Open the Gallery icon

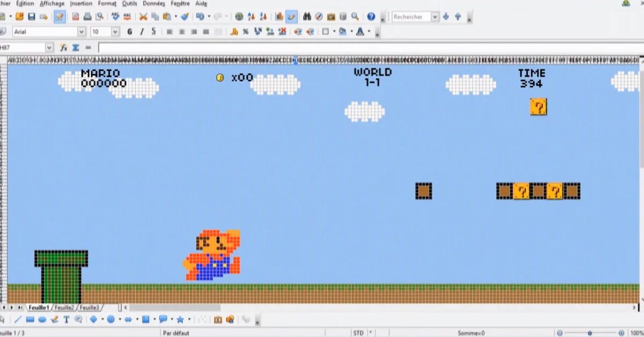click(x=331, y=17)
